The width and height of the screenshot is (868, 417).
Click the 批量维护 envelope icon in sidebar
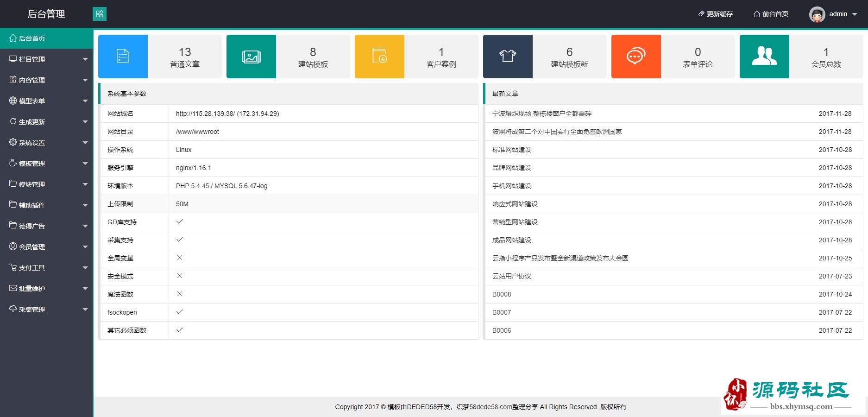(x=13, y=288)
